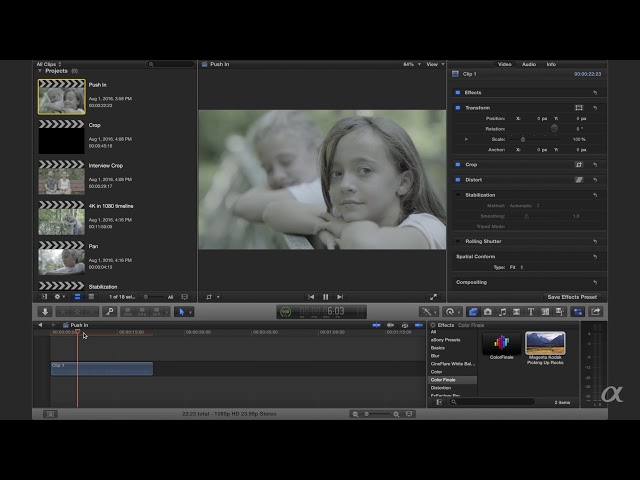Jump to the previous edit point
The height and width of the screenshot is (480, 640).
[311, 297]
